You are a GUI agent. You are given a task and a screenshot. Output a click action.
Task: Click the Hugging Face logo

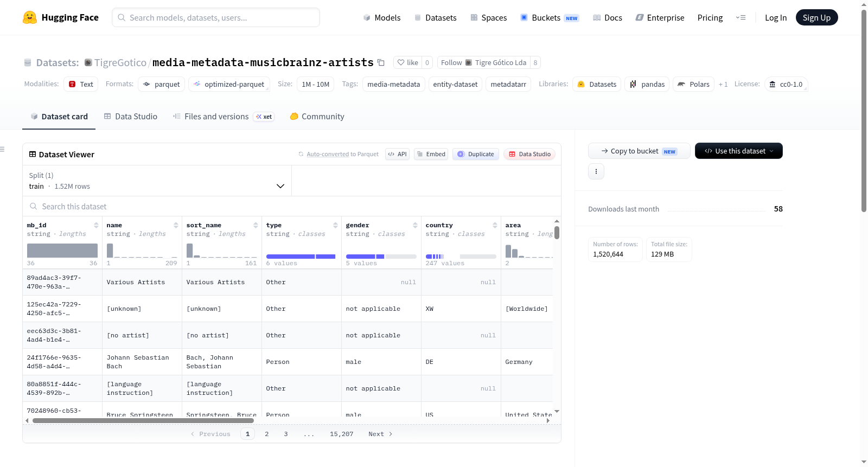click(60, 17)
